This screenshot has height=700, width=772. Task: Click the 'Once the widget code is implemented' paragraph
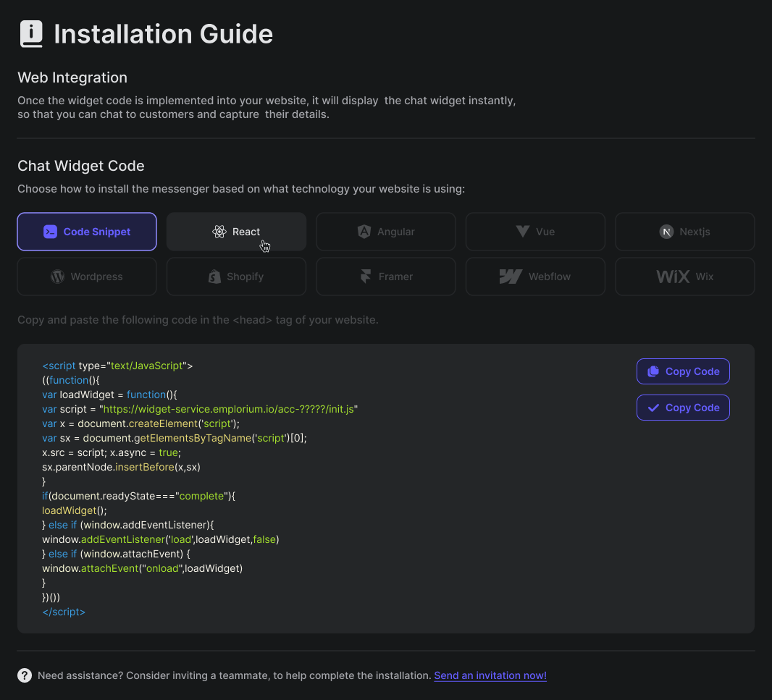(267, 107)
